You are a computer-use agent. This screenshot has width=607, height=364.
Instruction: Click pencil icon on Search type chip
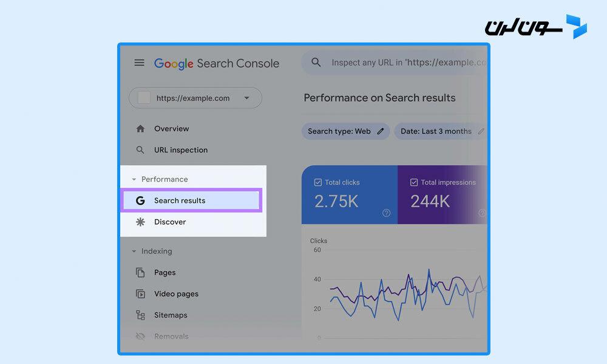pyautogui.click(x=381, y=131)
